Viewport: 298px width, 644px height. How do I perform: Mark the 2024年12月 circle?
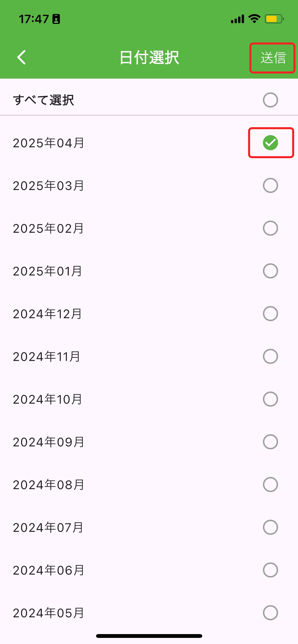pos(270,314)
